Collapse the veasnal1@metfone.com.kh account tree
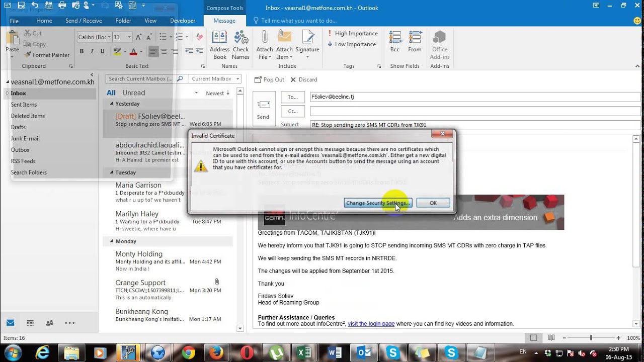Screen dimensions: 644x362 click(7, 82)
